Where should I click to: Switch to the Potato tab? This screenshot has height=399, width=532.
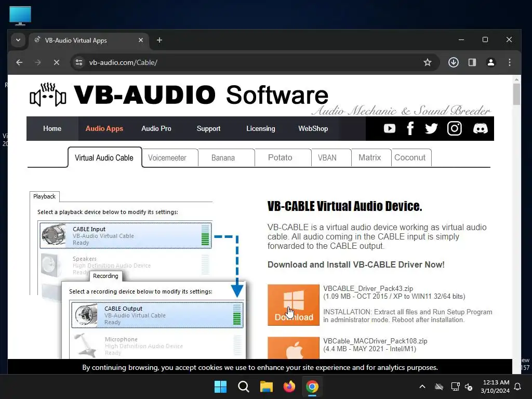[x=283, y=158]
